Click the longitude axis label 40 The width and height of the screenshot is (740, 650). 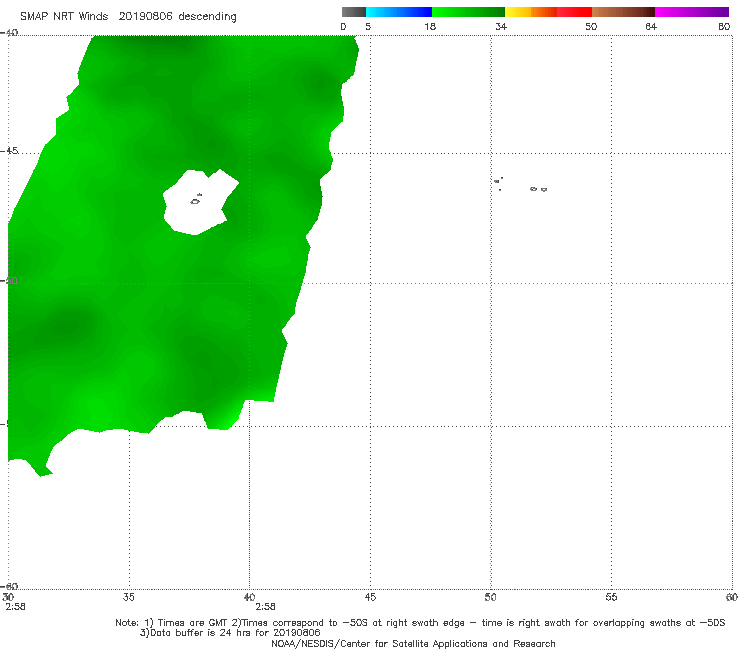coord(249,597)
